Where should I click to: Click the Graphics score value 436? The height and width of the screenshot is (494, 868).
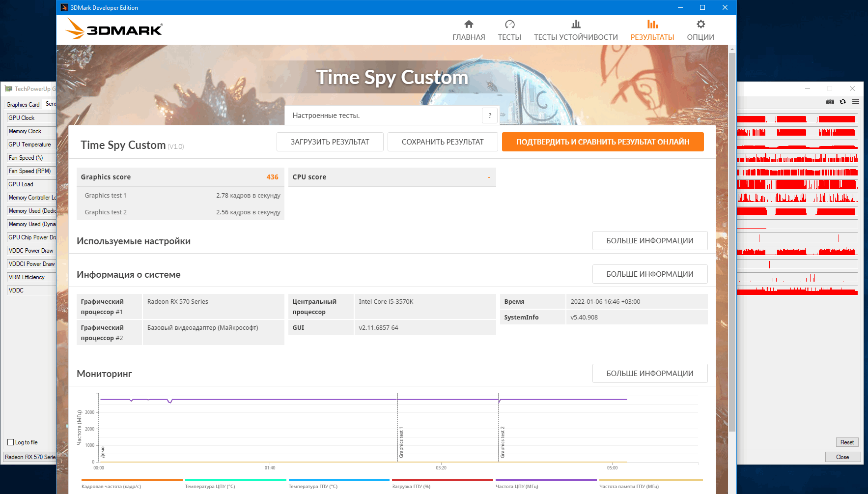(x=272, y=177)
